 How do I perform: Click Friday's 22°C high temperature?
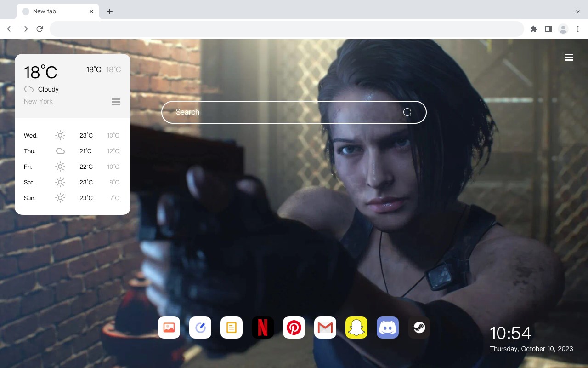pyautogui.click(x=86, y=167)
